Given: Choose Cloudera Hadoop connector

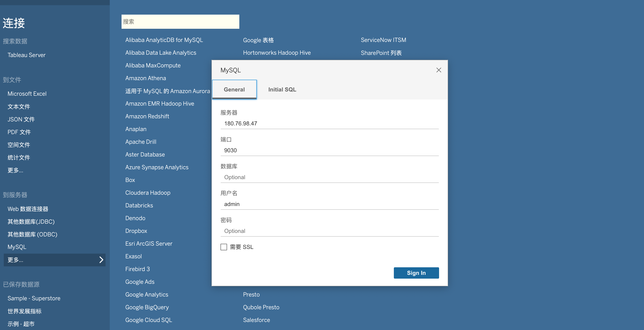Looking at the screenshot, I should (x=148, y=193).
